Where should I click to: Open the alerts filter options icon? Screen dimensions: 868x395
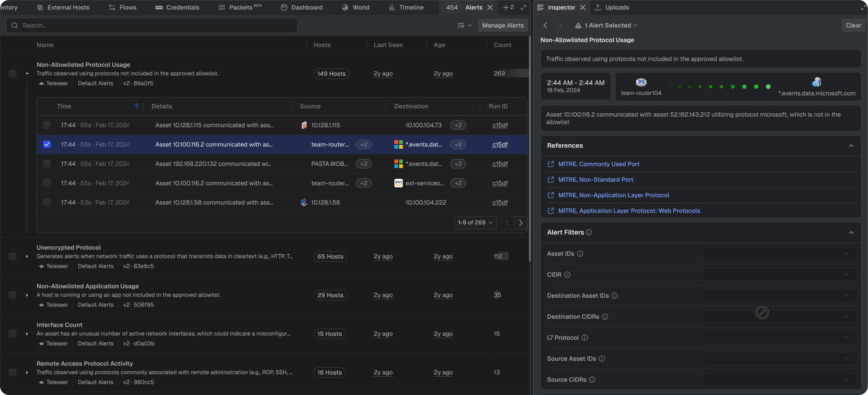click(464, 25)
